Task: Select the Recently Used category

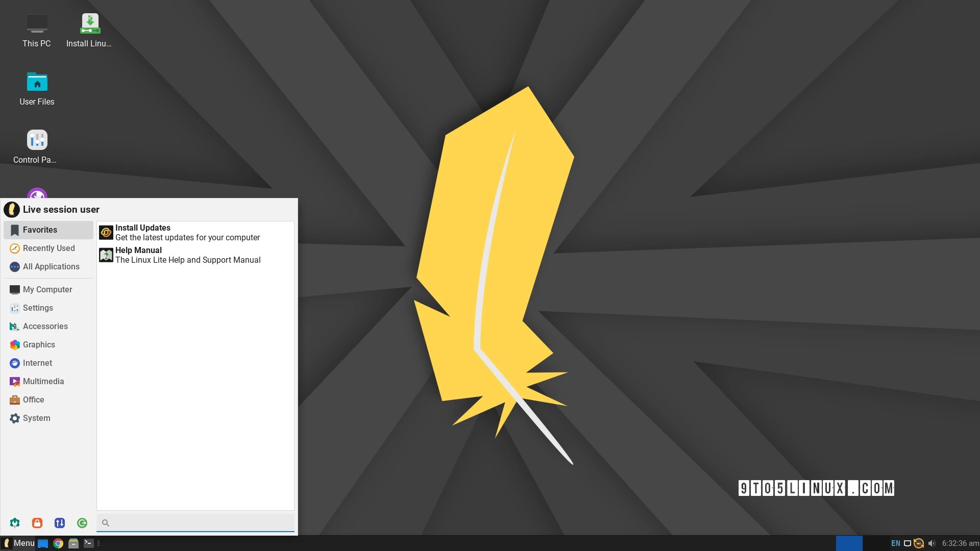Action: pos(48,248)
